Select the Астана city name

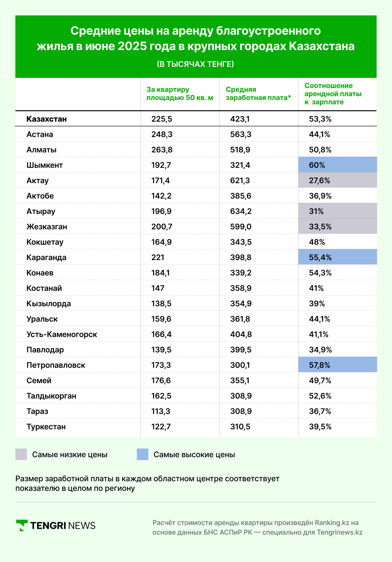click(x=40, y=134)
